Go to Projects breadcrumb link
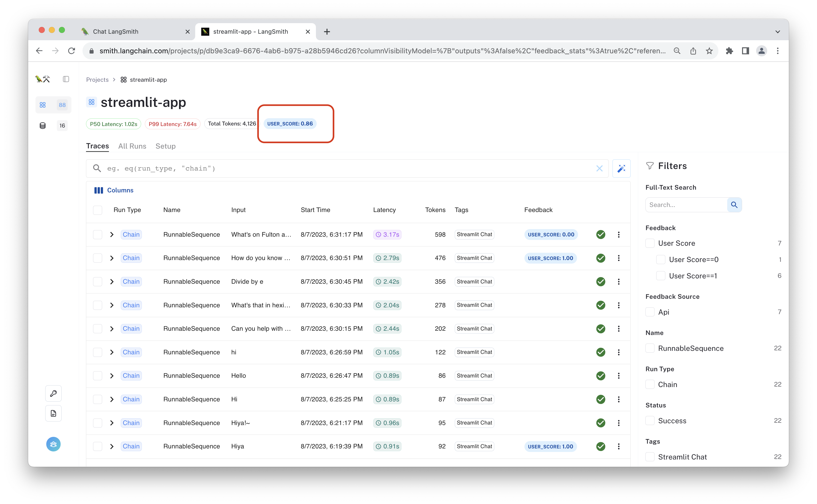817x504 pixels. pyautogui.click(x=97, y=80)
